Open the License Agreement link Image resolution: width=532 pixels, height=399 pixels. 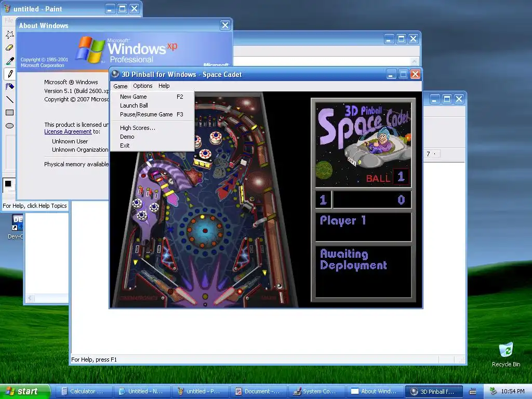(x=68, y=131)
